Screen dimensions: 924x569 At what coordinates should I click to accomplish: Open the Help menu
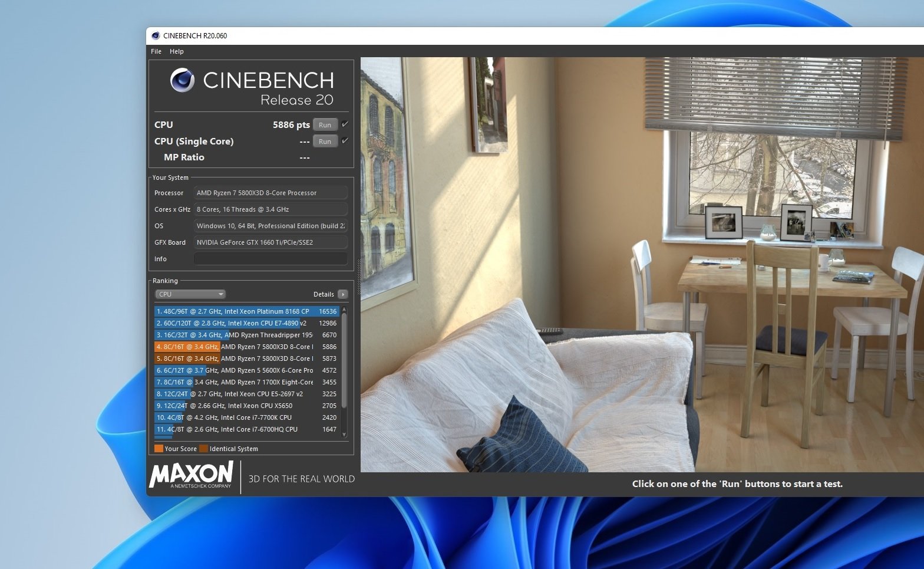[x=177, y=51]
